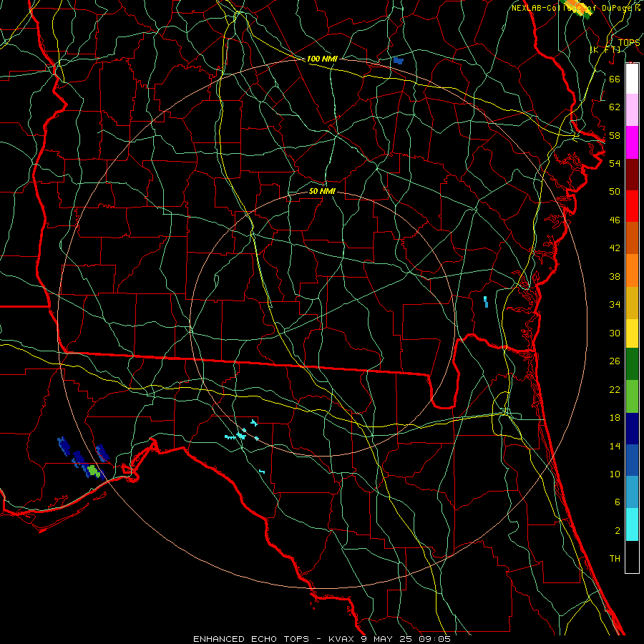Select the light green 22k ft legend swatch
The height and width of the screenshot is (644, 644).
click(632, 396)
